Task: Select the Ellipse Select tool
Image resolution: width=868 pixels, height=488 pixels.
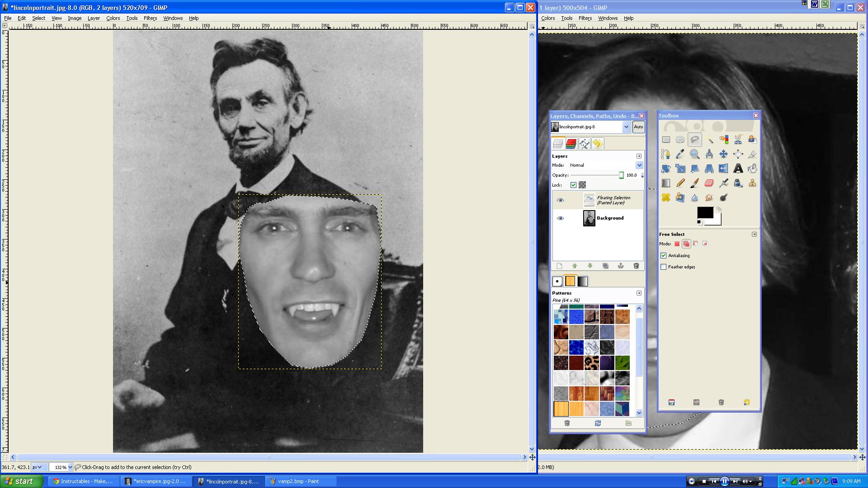Action: click(x=680, y=140)
